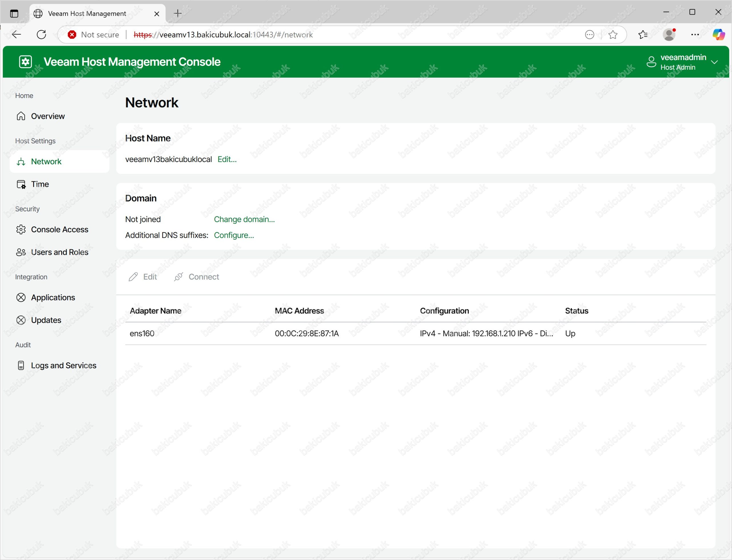Click the veeamadmin user avatar icon
Image resolution: width=732 pixels, height=560 pixels.
pos(651,62)
